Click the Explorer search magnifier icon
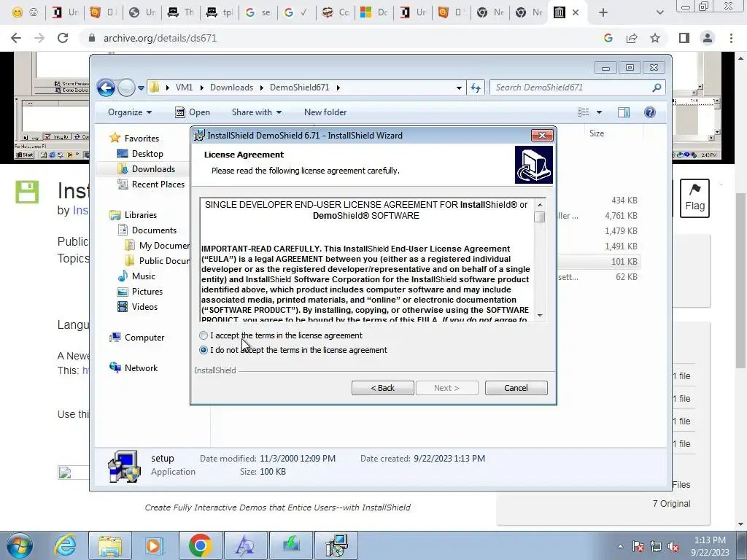747x560 pixels. point(657,87)
